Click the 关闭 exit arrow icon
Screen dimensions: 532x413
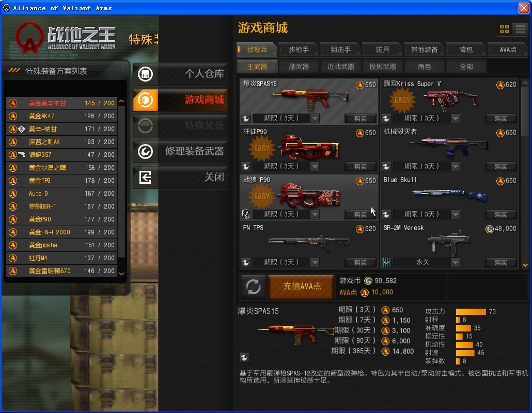tap(145, 178)
